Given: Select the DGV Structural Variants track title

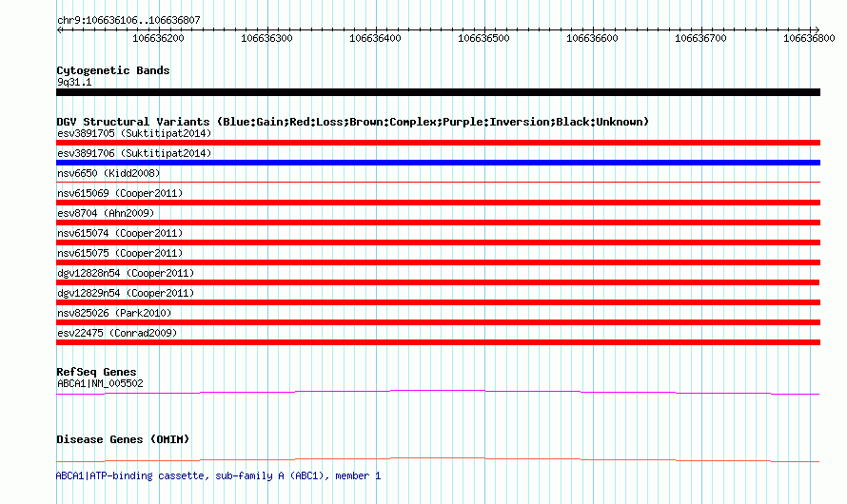Looking at the screenshot, I should (353, 122).
